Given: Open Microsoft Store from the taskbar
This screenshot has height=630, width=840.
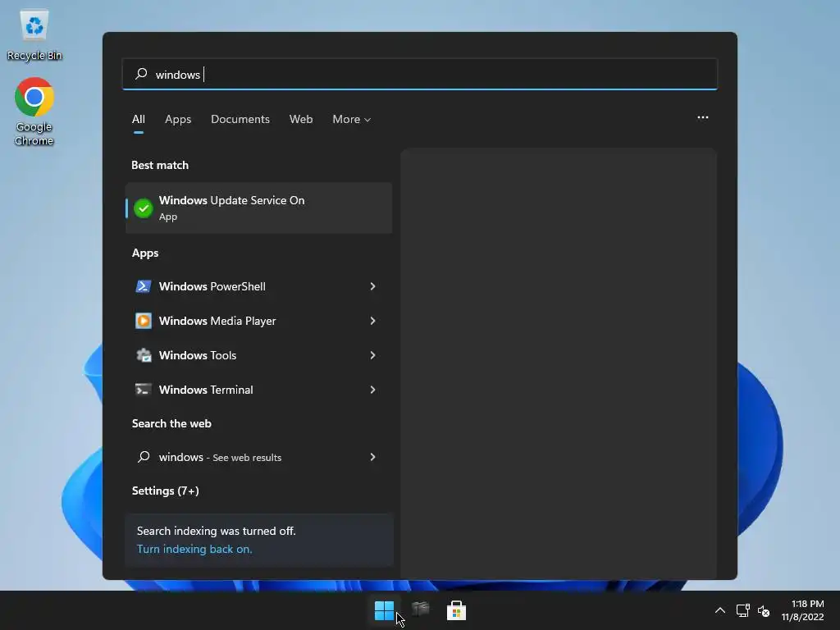Looking at the screenshot, I should click(456, 610).
